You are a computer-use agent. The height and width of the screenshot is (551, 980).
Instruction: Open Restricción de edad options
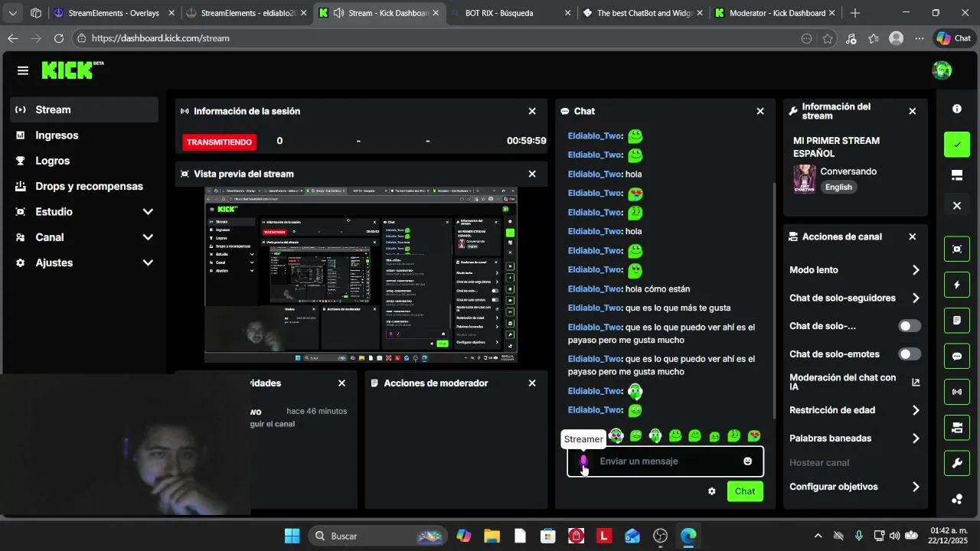pos(854,410)
